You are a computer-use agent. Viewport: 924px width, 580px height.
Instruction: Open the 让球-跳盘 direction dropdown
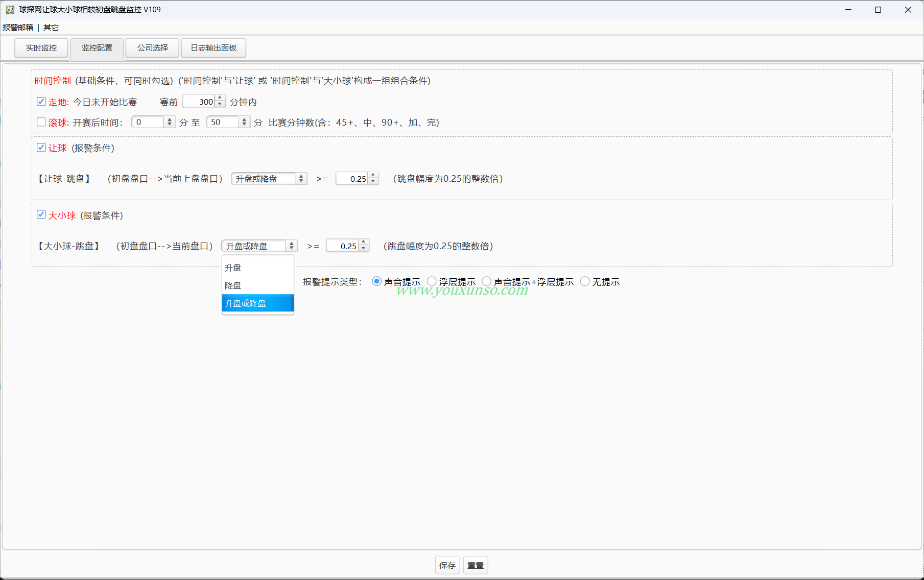click(269, 179)
